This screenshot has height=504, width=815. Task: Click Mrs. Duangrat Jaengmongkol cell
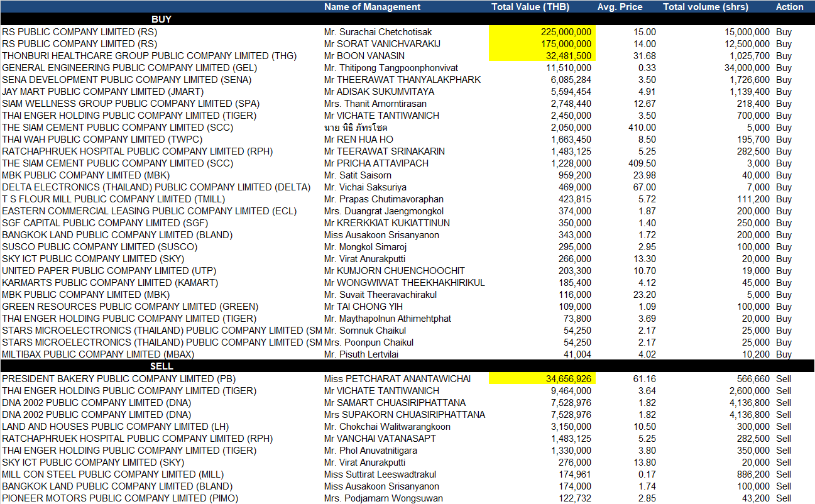pos(384,211)
